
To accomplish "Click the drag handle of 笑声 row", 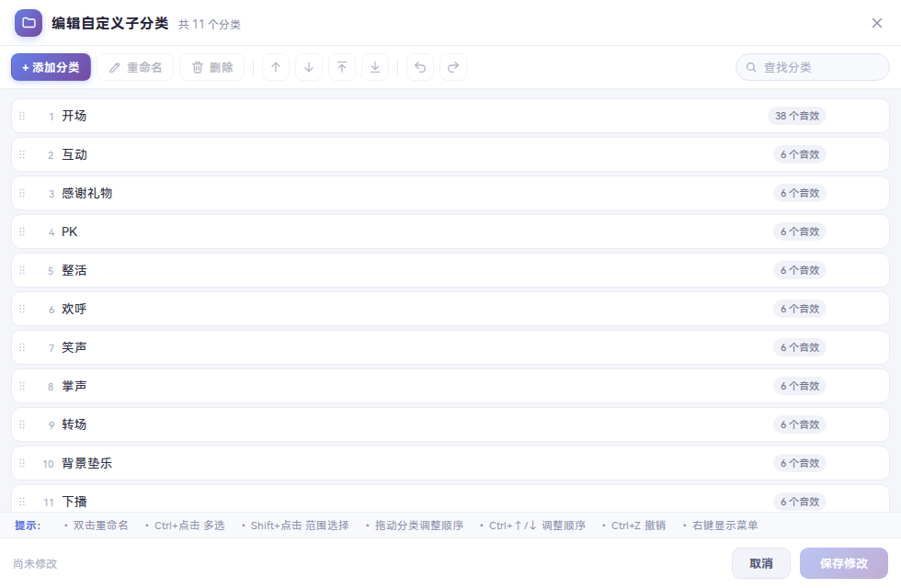I will [x=22, y=347].
